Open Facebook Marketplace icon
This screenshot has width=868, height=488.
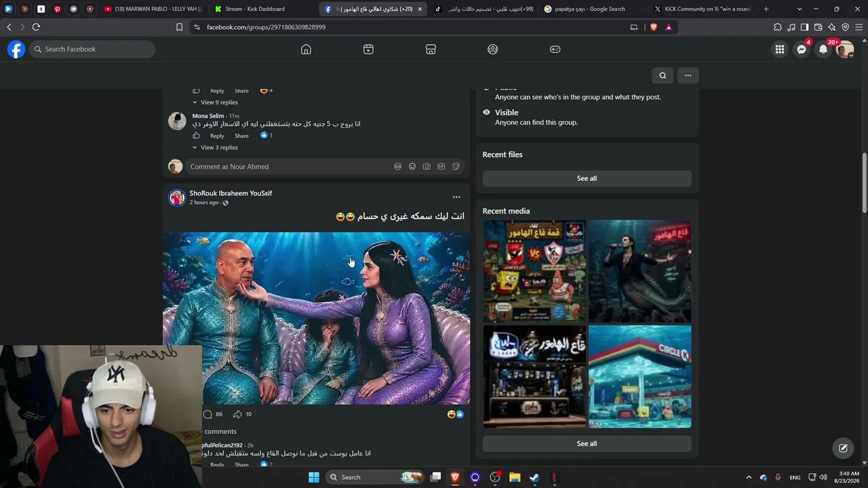tap(431, 49)
